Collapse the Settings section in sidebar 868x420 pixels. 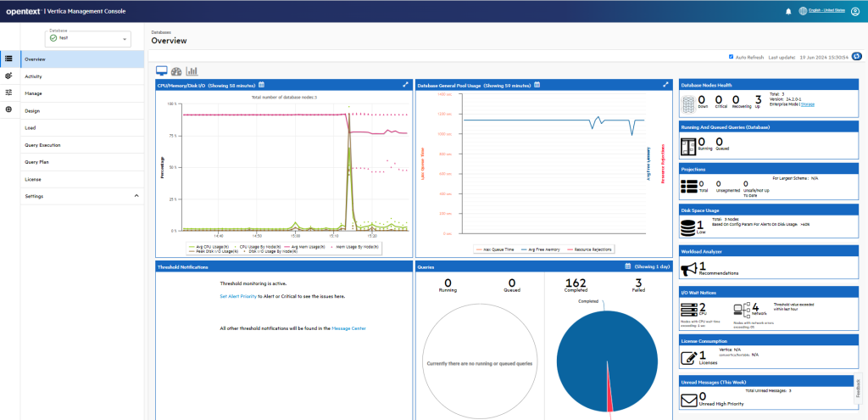pos(136,196)
